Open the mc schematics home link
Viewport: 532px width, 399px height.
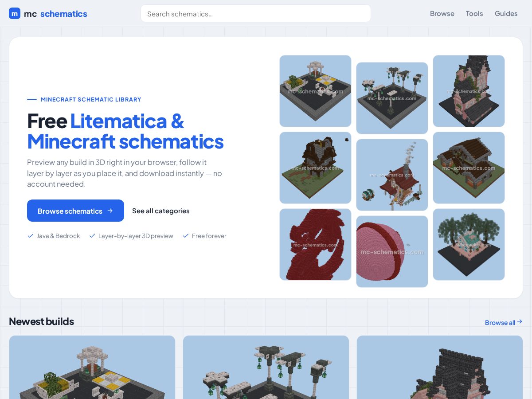(x=48, y=13)
